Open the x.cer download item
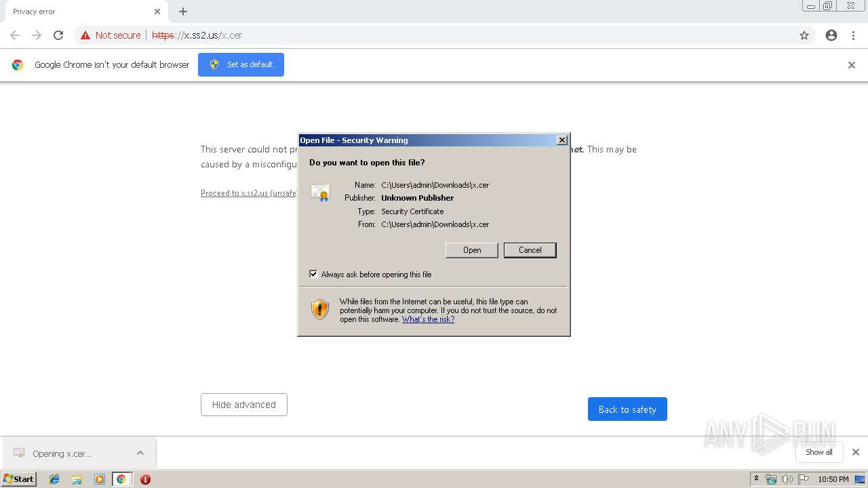 (x=62, y=453)
